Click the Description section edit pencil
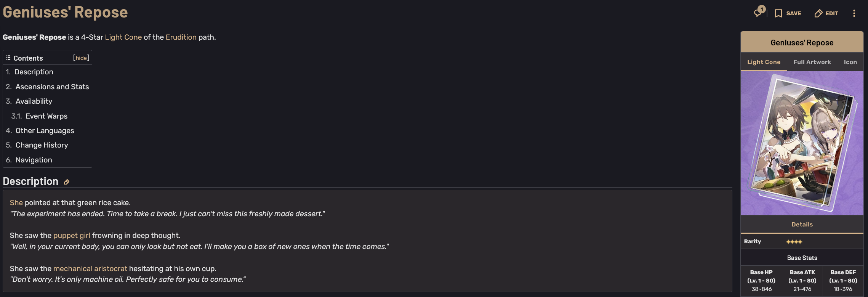Screen dimensions: 868x297 (67, 182)
